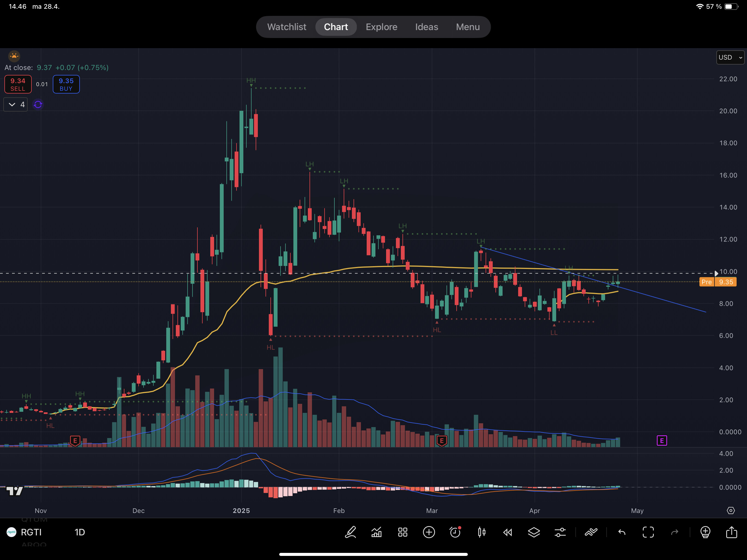The height and width of the screenshot is (560, 747).
Task: Open the indicators chart icon
Action: 377,532
